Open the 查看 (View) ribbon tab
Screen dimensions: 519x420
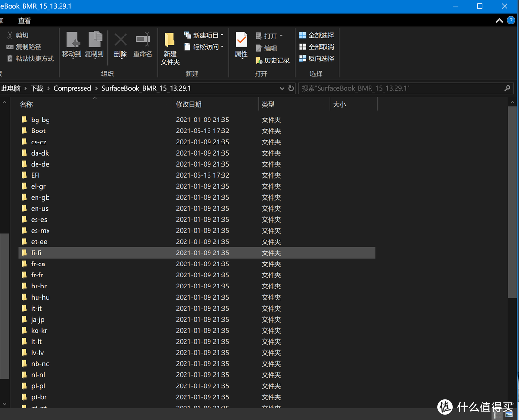pos(24,21)
